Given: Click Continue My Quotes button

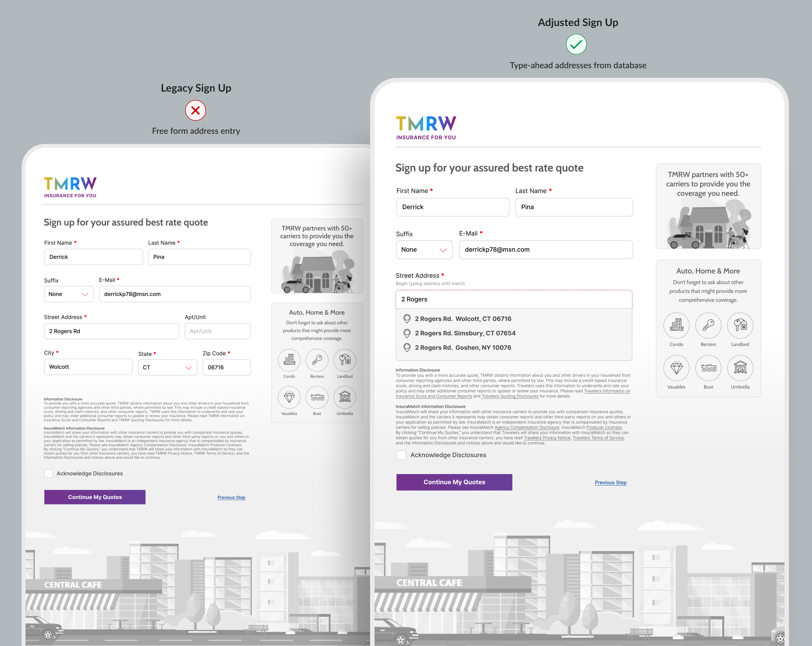Looking at the screenshot, I should point(454,481).
